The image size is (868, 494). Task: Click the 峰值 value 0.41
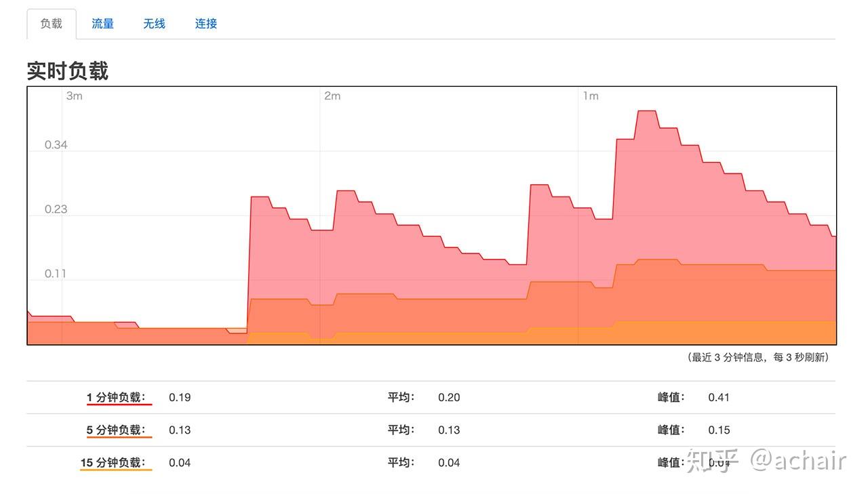click(719, 397)
